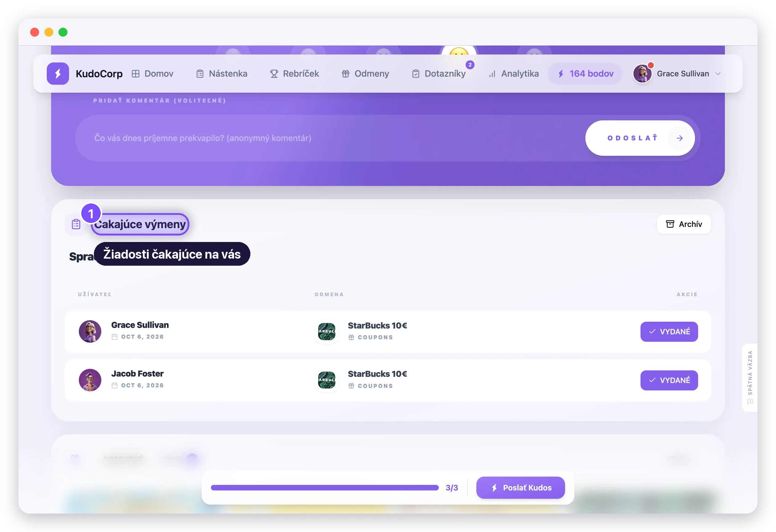Click the archive box icon in Archív
The height and width of the screenshot is (532, 776).
(670, 224)
